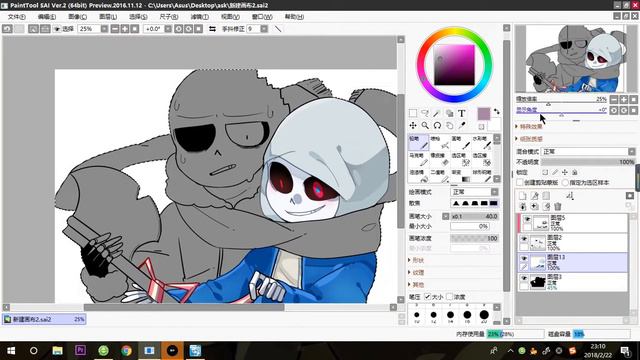Click the Undo arrow in toolbar

pyautogui.click(x=7, y=29)
